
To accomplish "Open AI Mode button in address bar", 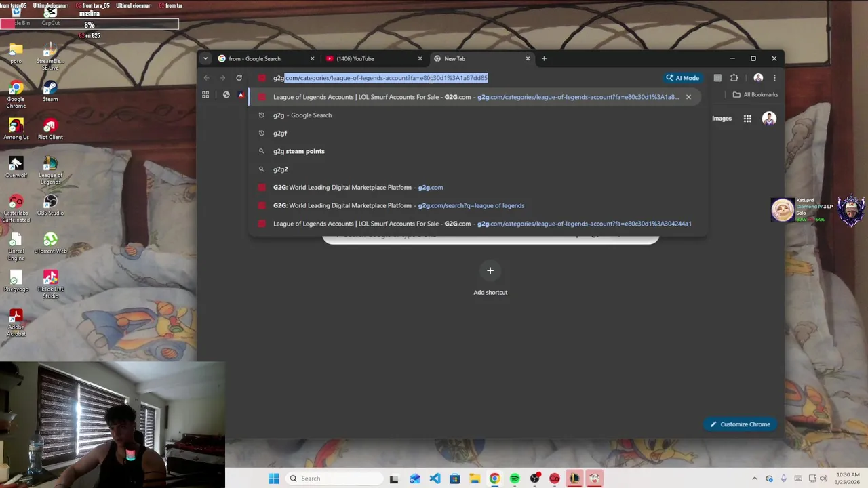I will [x=682, y=78].
